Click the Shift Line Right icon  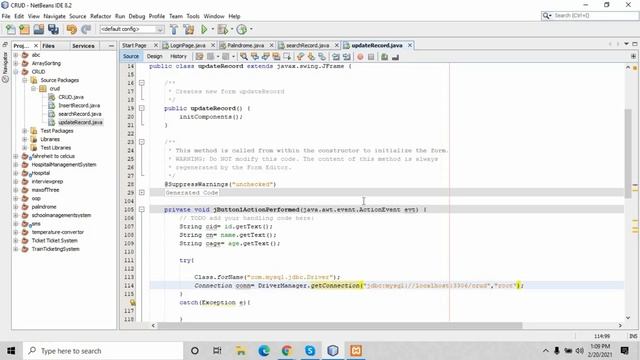[347, 57]
